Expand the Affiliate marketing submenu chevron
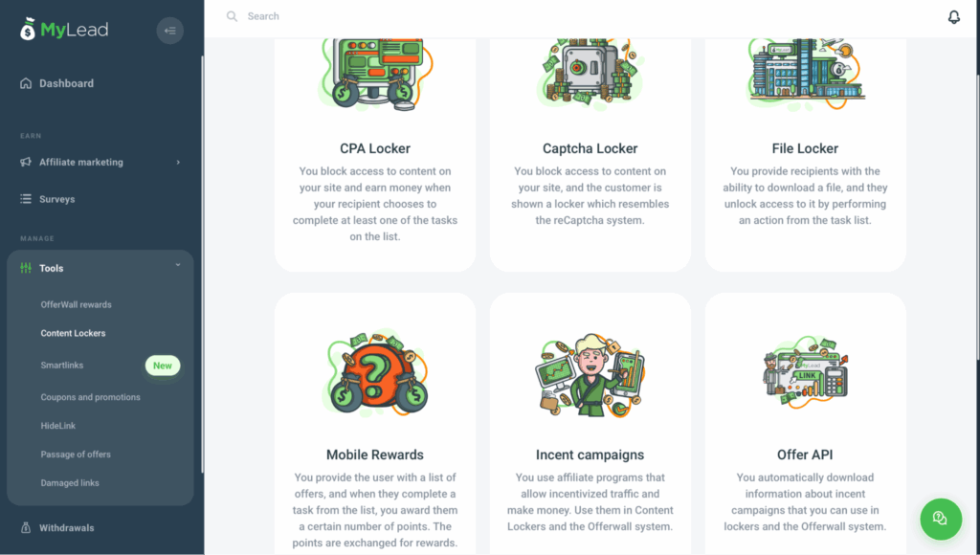Viewport: 980px width, 555px height. click(178, 162)
